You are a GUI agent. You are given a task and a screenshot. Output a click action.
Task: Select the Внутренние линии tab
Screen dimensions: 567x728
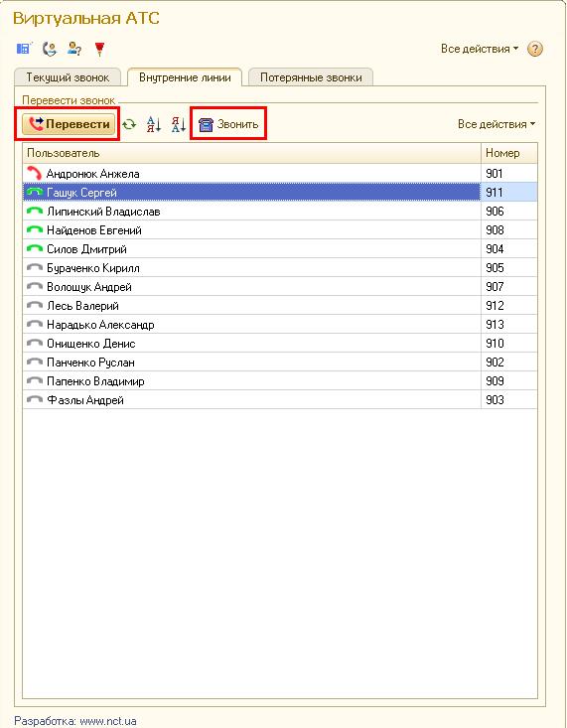(185, 77)
